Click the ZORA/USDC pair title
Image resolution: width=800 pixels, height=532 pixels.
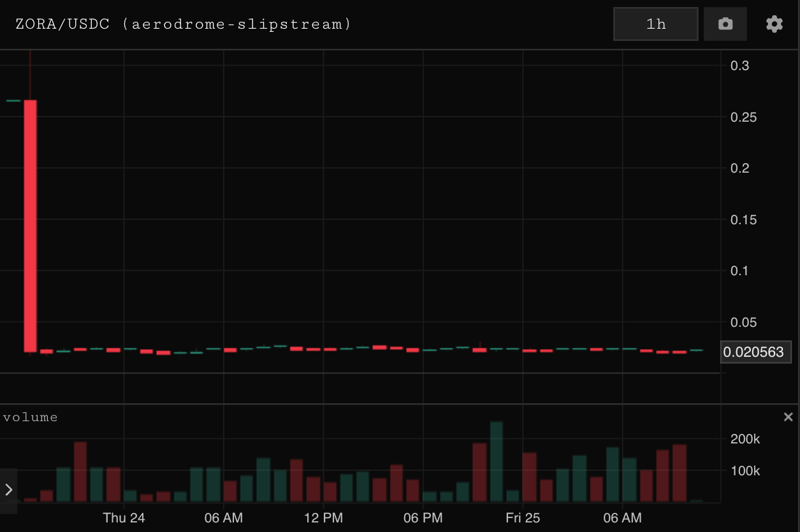183,24
